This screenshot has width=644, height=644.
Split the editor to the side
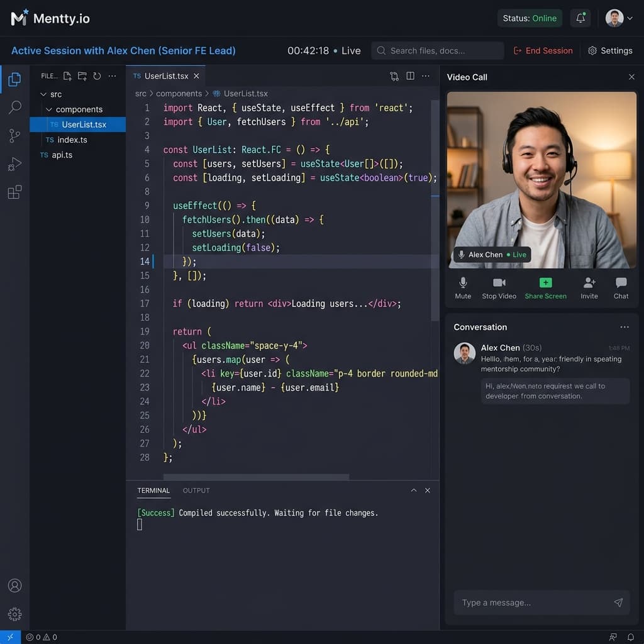click(410, 76)
